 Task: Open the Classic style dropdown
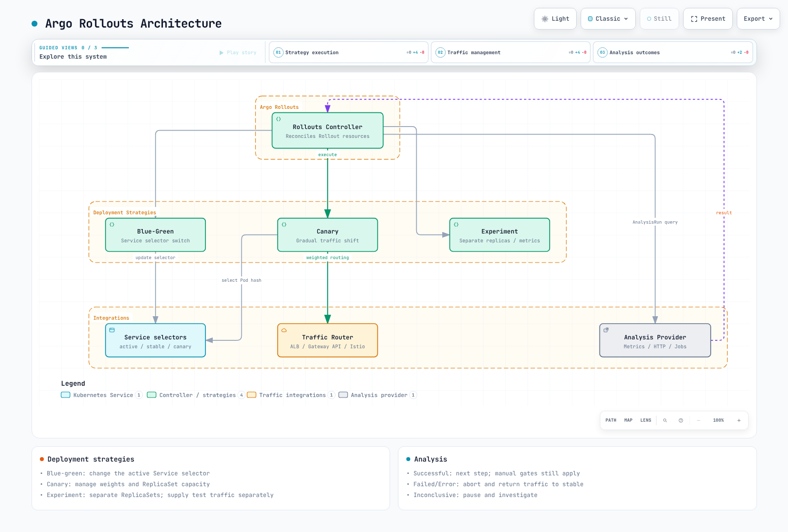(608, 19)
